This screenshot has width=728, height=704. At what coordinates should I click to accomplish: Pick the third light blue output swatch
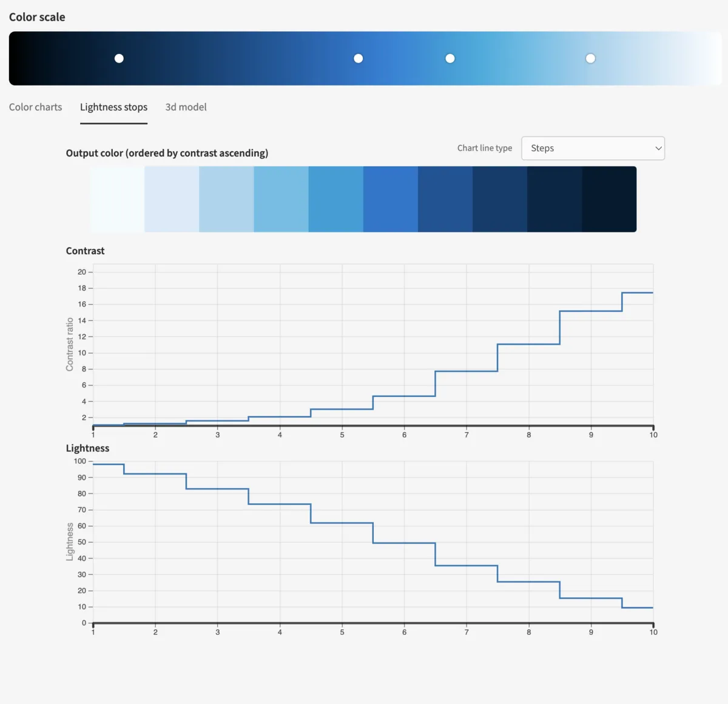point(226,199)
